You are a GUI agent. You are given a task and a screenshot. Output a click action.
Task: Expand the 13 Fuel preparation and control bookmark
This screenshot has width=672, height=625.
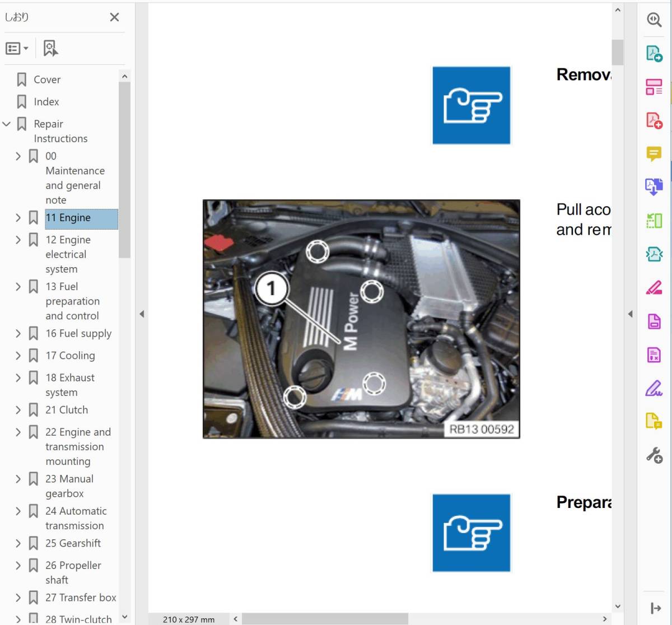click(18, 287)
